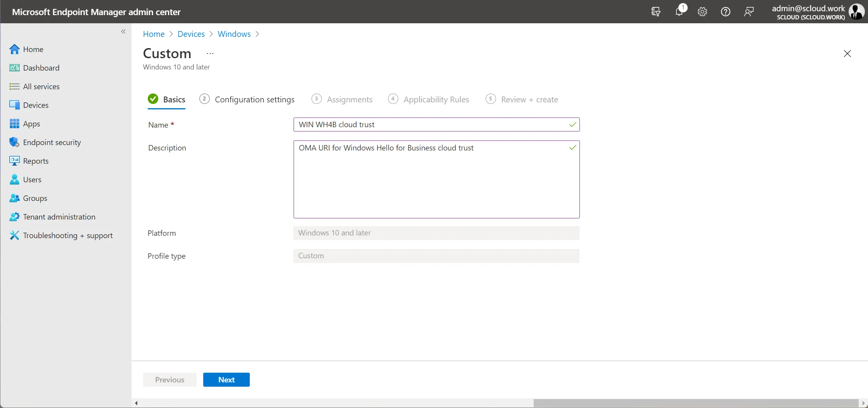Click the Profile type disabled field
868x408 pixels.
[x=436, y=256]
